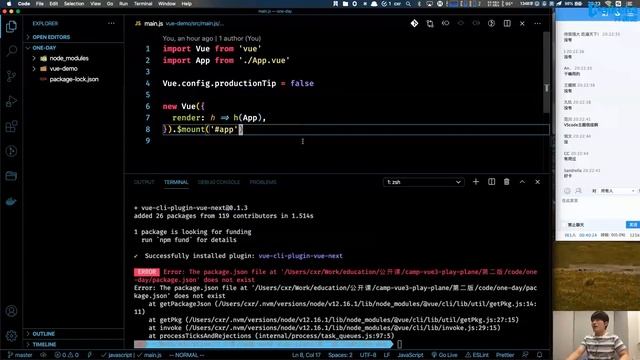Open the terminal shell selector dropdown

point(423,182)
